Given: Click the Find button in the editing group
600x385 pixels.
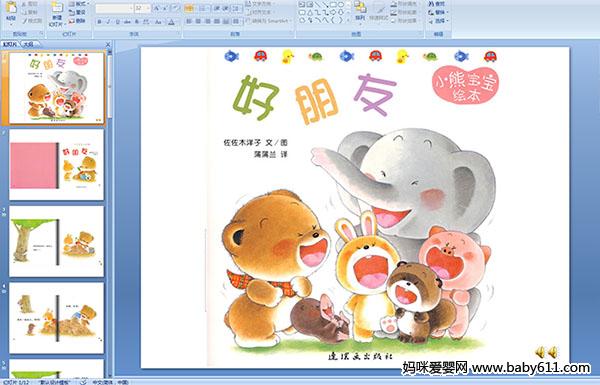Looking at the screenshot, I should pos(437,4).
